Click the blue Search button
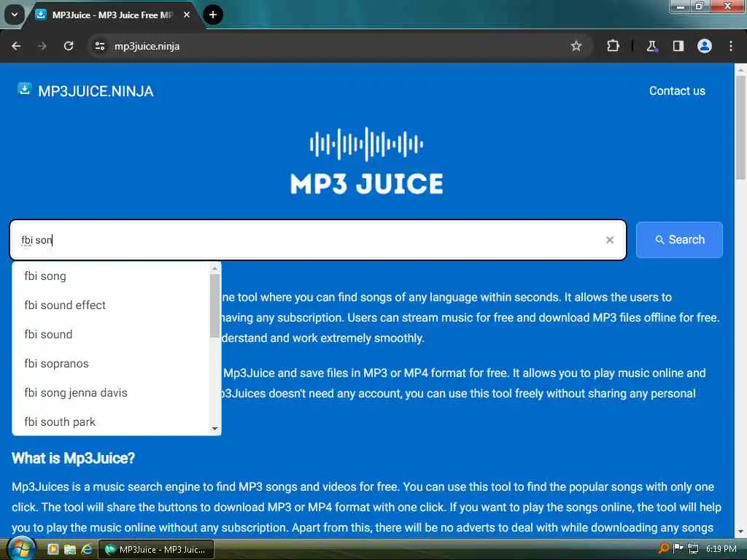The width and height of the screenshot is (747, 560). pyautogui.click(x=679, y=240)
